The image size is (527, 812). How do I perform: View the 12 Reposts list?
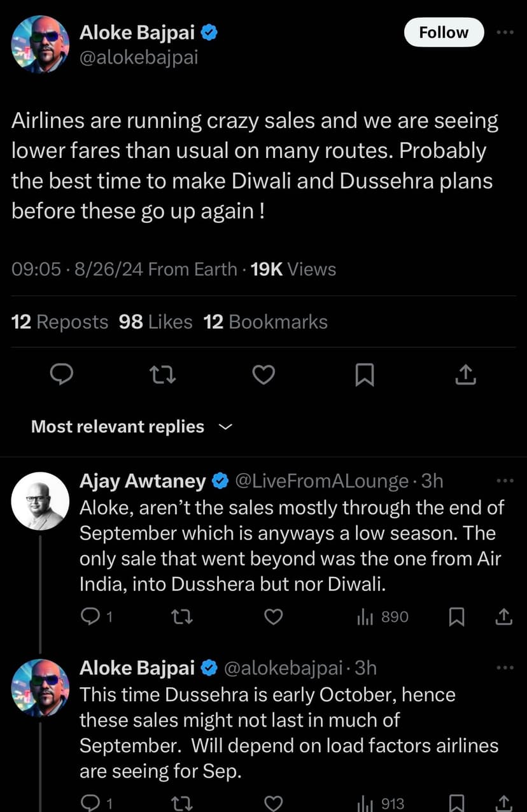pos(60,322)
